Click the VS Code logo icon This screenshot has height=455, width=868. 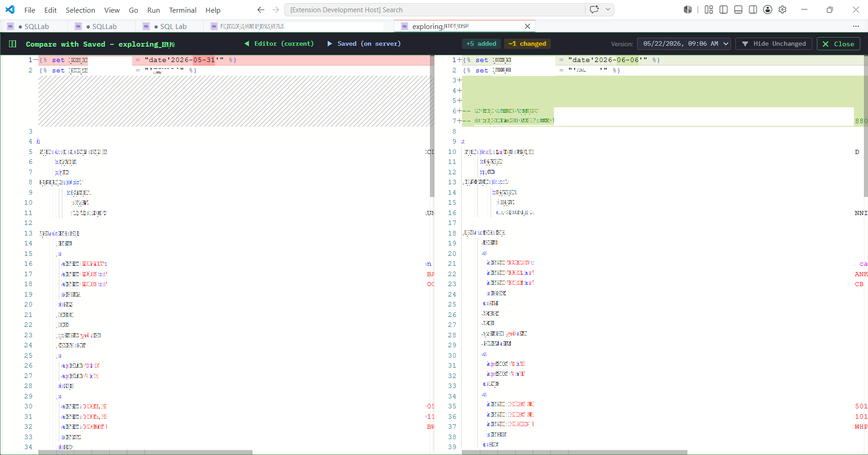[x=10, y=10]
